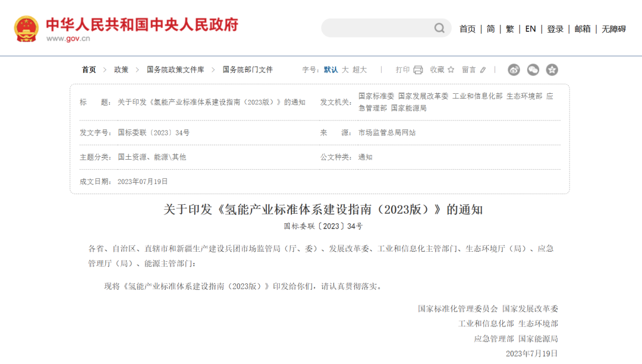Click the www.gov.cn web address text
This screenshot has height=364, width=642.
[x=68, y=39]
